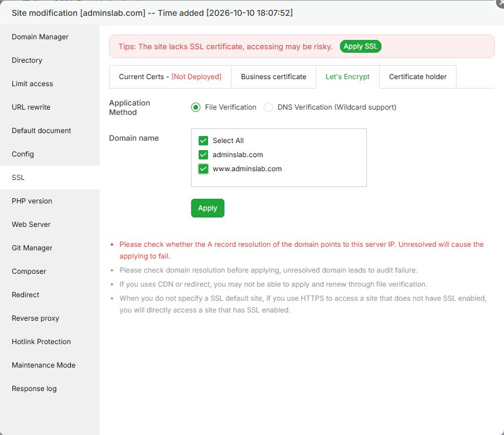Go to Directory settings
This screenshot has width=504, height=435.
tap(50, 60)
